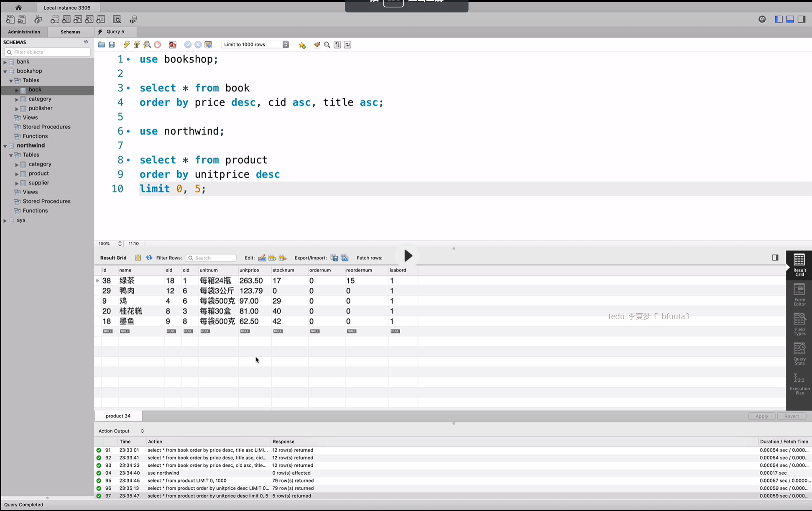
Task: Select the product 34 result tab
Action: 118,416
